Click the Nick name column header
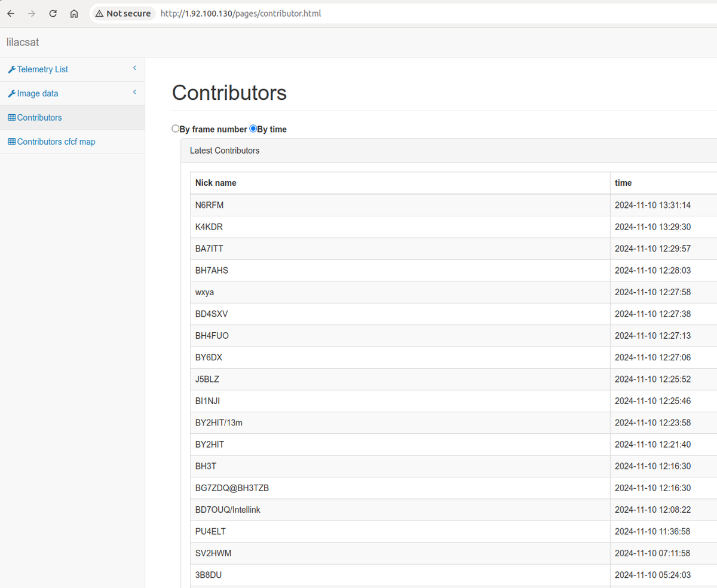 [x=400, y=183]
